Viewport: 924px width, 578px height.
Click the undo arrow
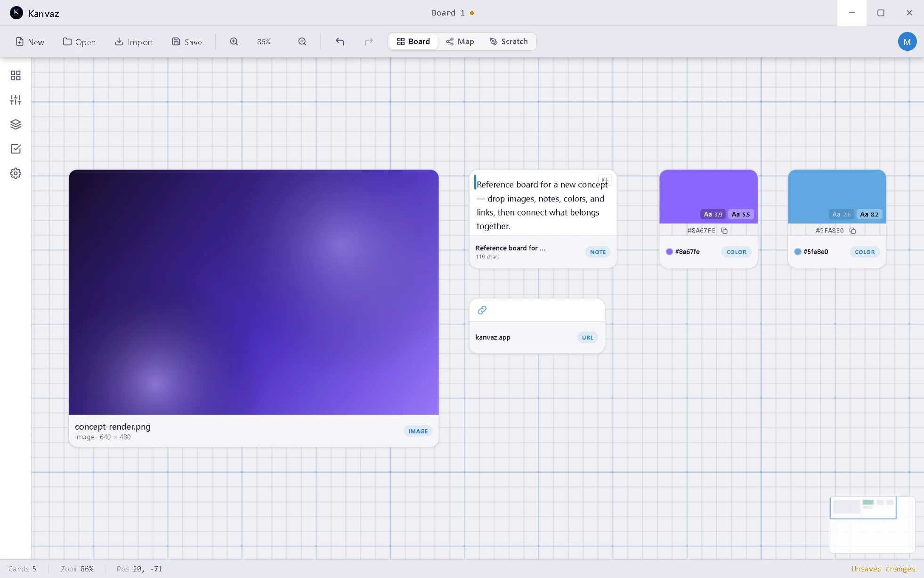tap(340, 41)
